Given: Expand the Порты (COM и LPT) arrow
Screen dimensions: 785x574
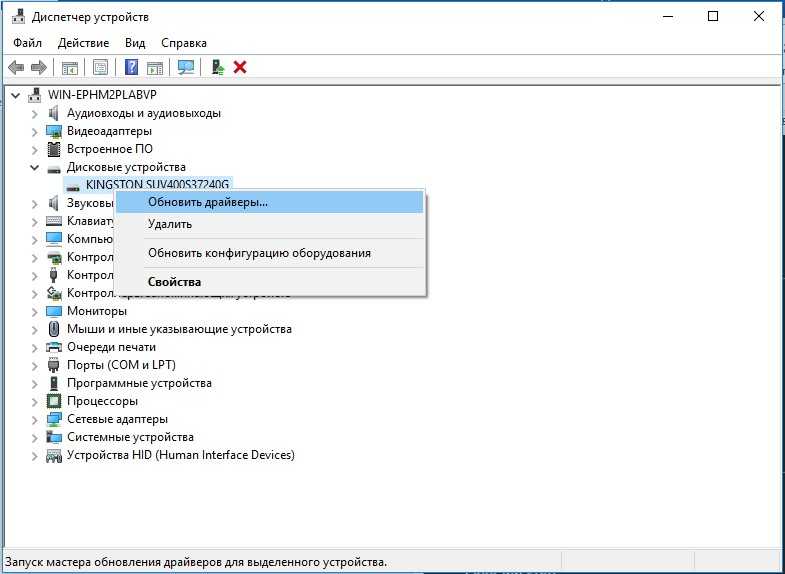Looking at the screenshot, I should [x=35, y=366].
